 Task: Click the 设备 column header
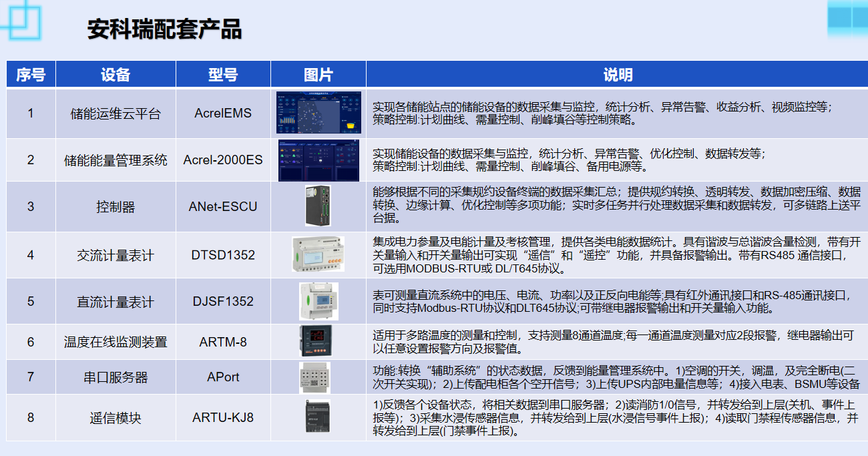(116, 75)
